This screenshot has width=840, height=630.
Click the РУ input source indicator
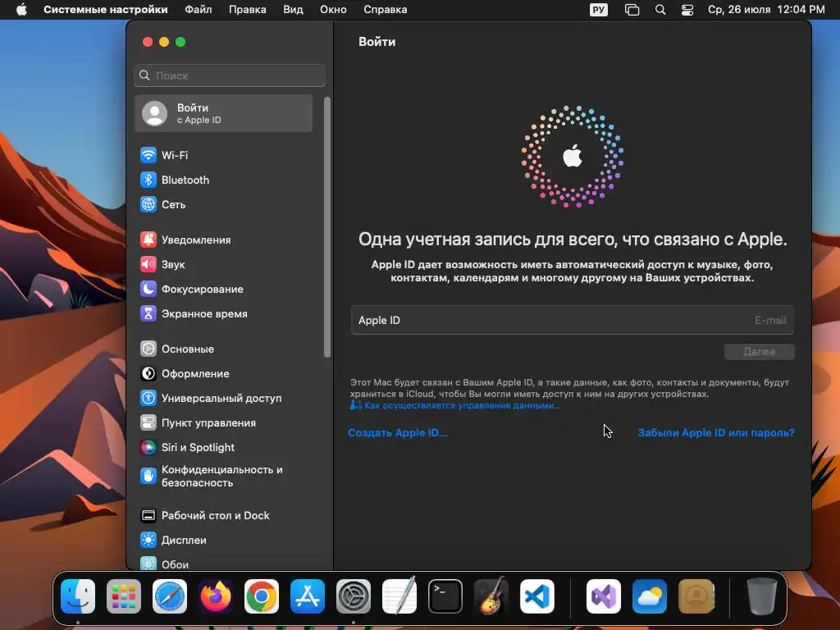598,10
